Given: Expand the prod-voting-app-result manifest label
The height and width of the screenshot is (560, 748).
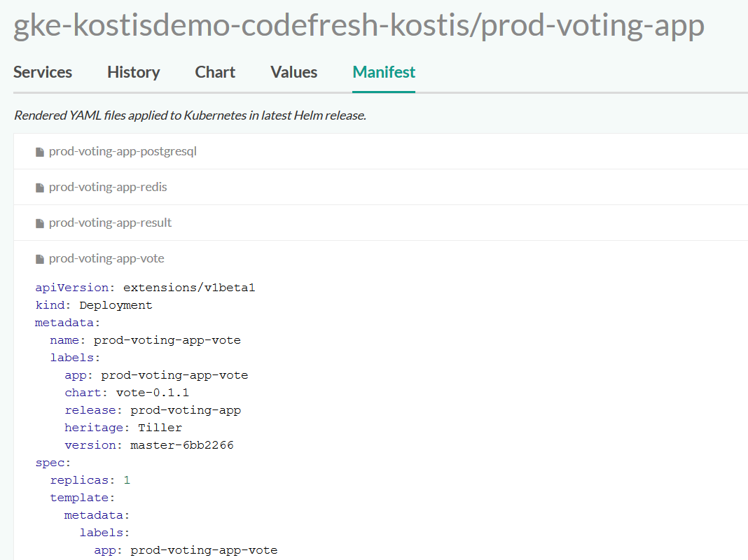Looking at the screenshot, I should click(x=110, y=223).
